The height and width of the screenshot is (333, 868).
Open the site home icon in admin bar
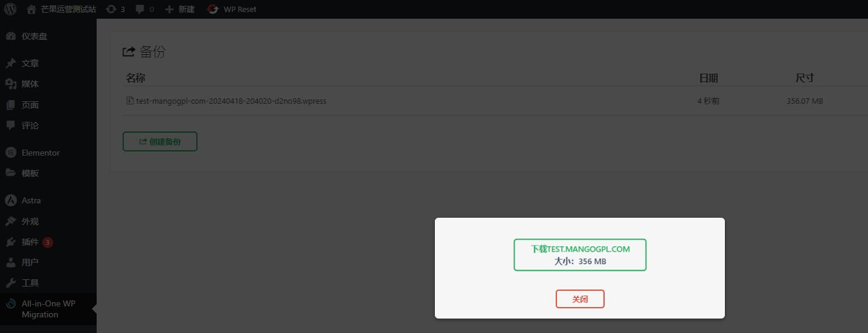(x=31, y=9)
